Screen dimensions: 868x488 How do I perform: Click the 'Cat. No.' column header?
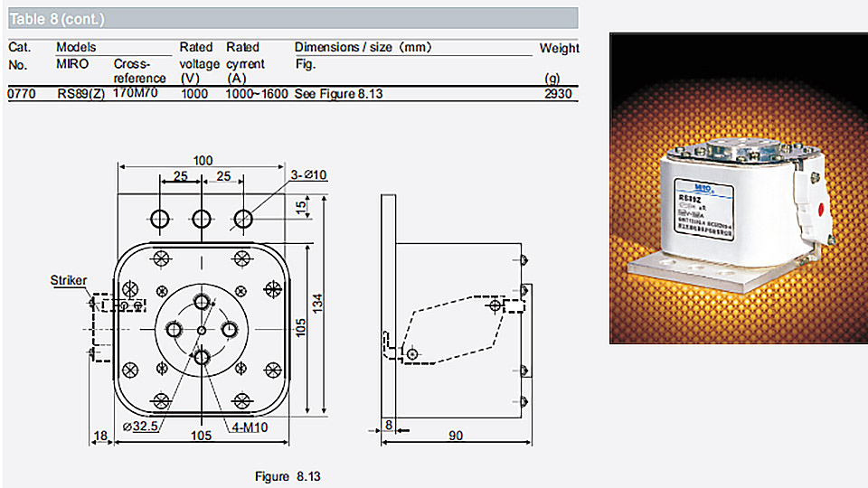coord(20,56)
